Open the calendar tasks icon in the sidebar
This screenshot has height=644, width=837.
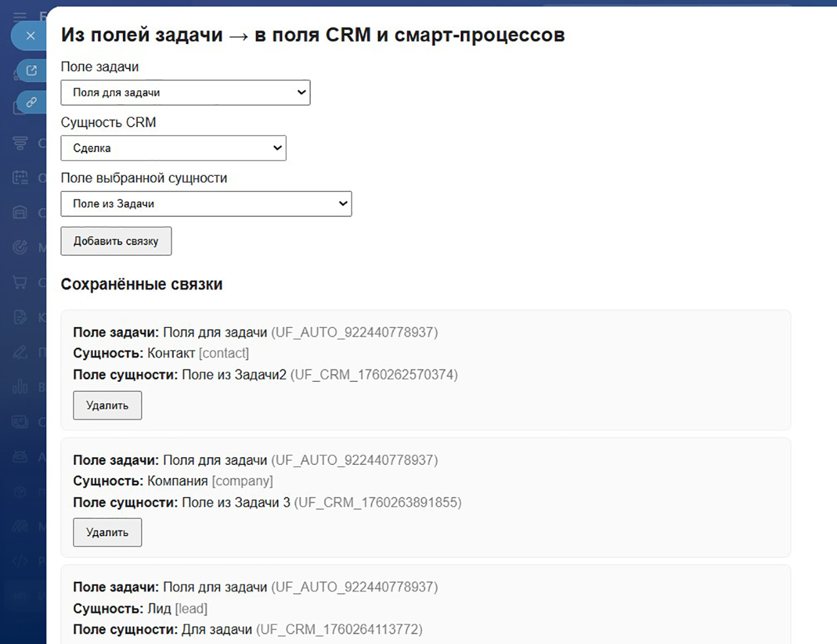pyautogui.click(x=20, y=177)
